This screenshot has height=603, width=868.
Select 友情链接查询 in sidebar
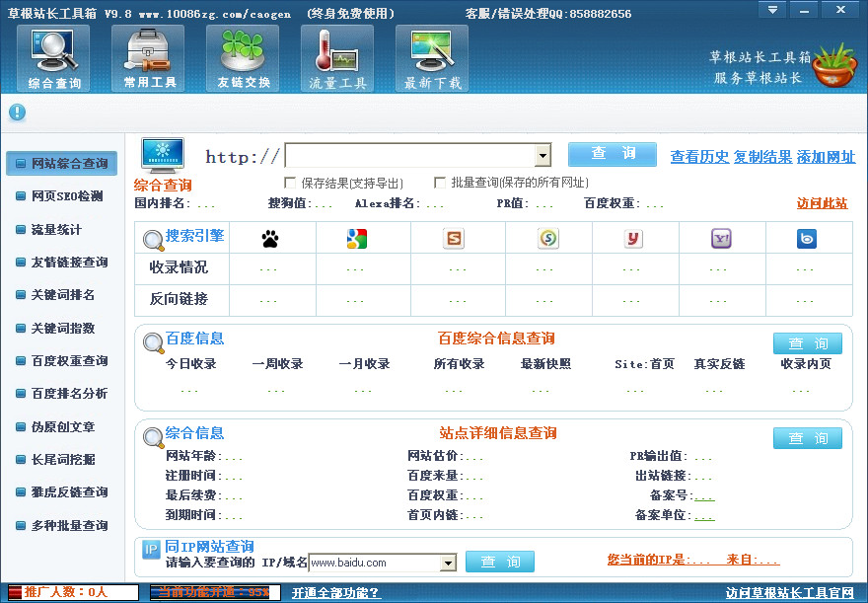coord(61,262)
